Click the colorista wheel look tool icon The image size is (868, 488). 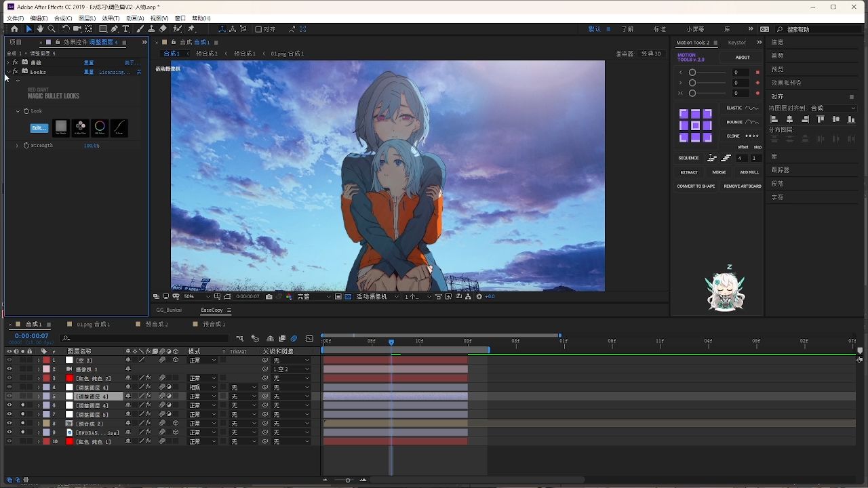pos(100,127)
